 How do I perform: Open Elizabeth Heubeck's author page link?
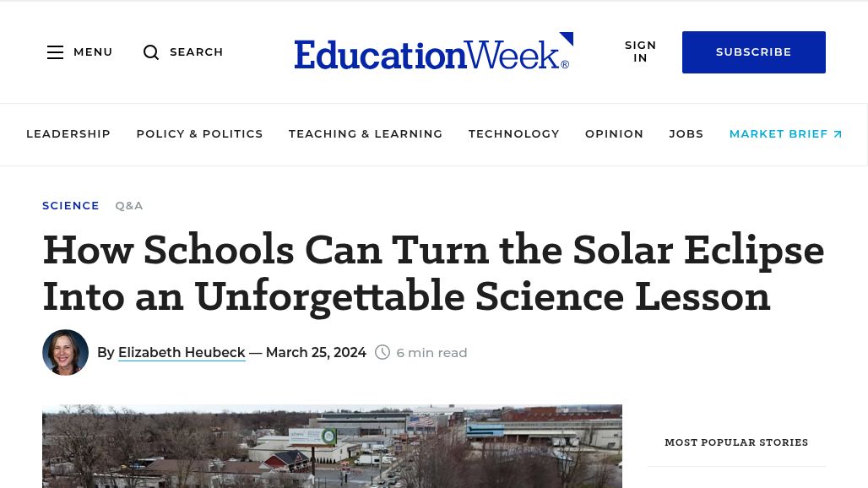click(x=182, y=352)
